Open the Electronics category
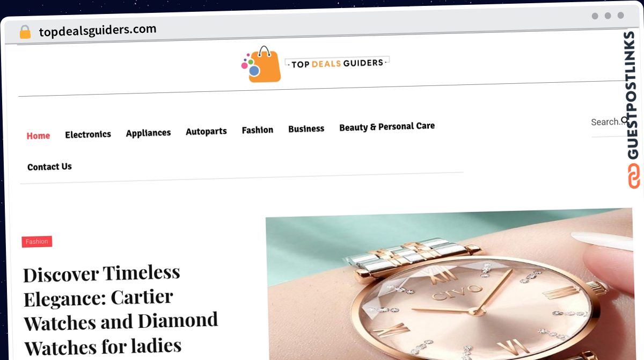Screen dimensions: 644x360 tap(88, 134)
